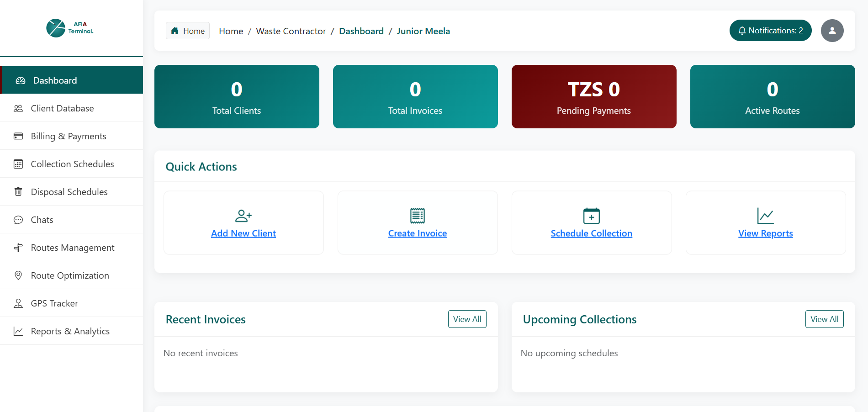Image resolution: width=868 pixels, height=412 pixels.
Task: Click the Junior Meela breadcrumb item
Action: [x=423, y=31]
